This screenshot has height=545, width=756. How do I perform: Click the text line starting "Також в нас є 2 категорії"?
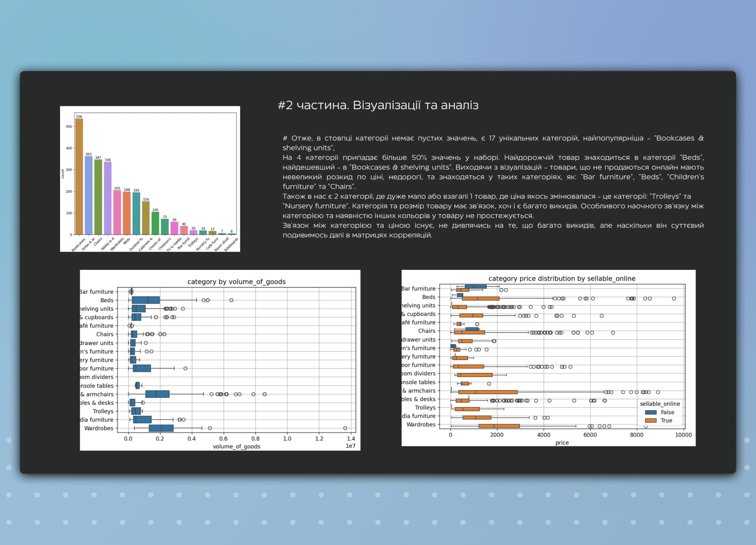click(x=487, y=197)
